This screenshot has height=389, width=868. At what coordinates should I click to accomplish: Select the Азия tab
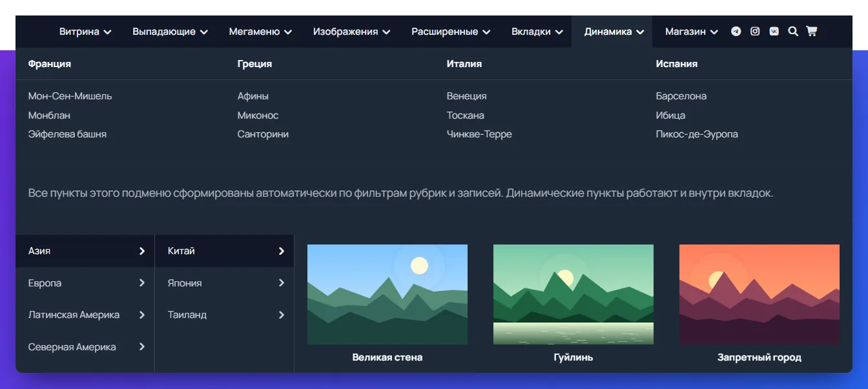pos(85,251)
